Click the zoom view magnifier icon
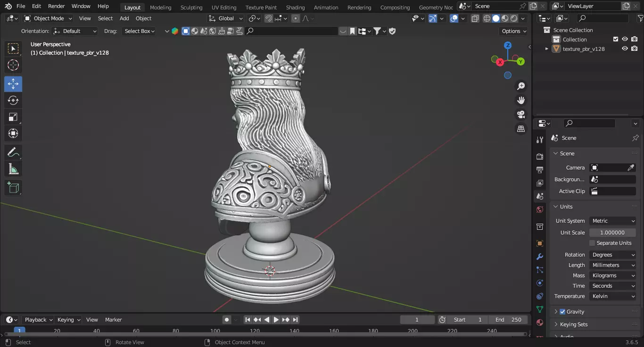This screenshot has height=347, width=644. pyautogui.click(x=521, y=86)
